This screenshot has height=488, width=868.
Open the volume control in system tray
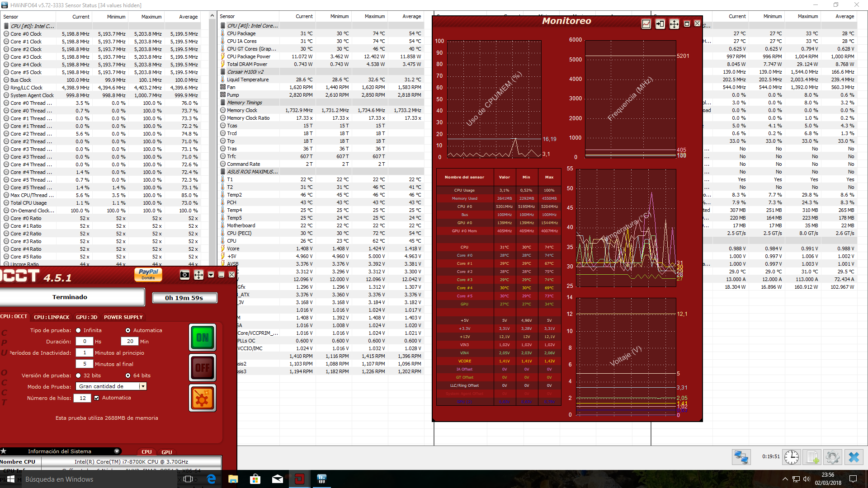pyautogui.click(x=807, y=479)
